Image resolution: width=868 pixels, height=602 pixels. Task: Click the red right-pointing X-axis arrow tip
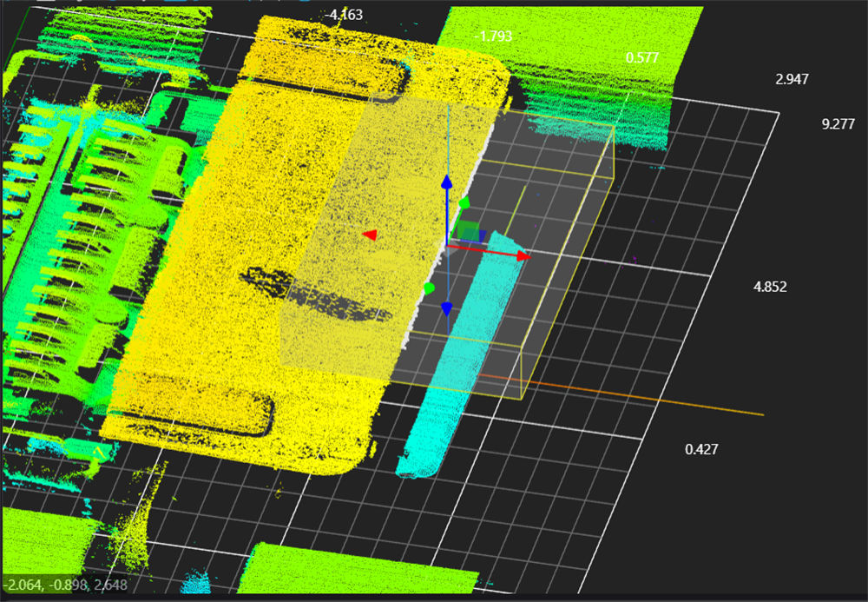[523, 256]
